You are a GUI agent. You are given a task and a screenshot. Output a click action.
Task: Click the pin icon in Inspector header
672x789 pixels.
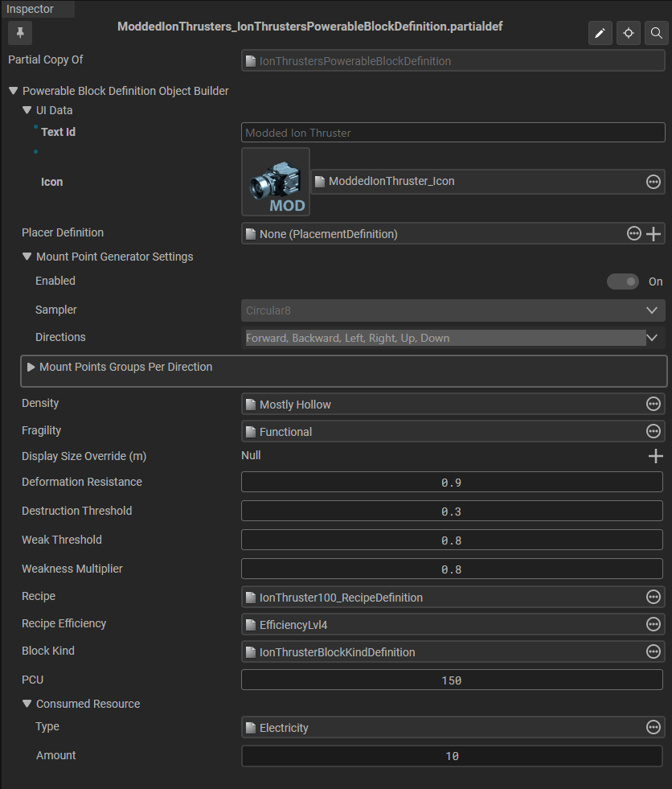(x=19, y=33)
